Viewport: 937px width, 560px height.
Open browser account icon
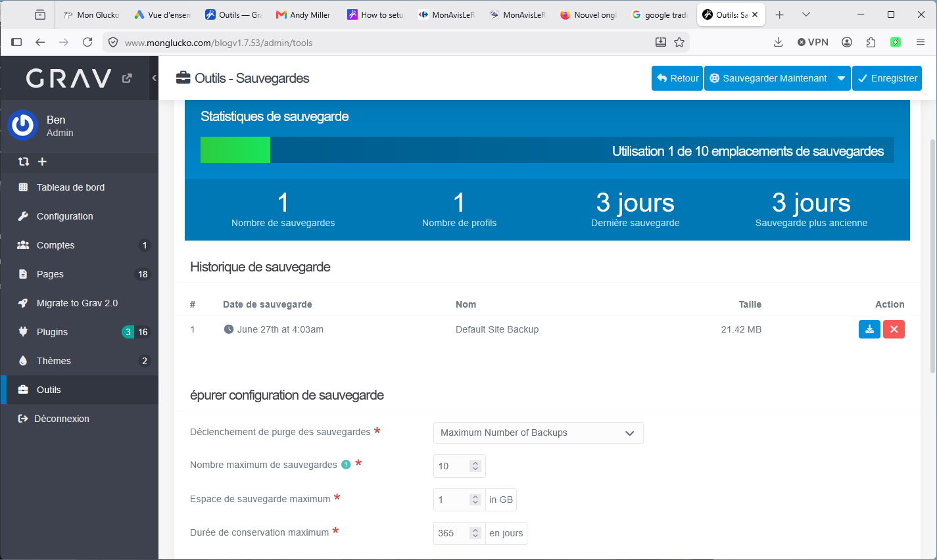(847, 42)
